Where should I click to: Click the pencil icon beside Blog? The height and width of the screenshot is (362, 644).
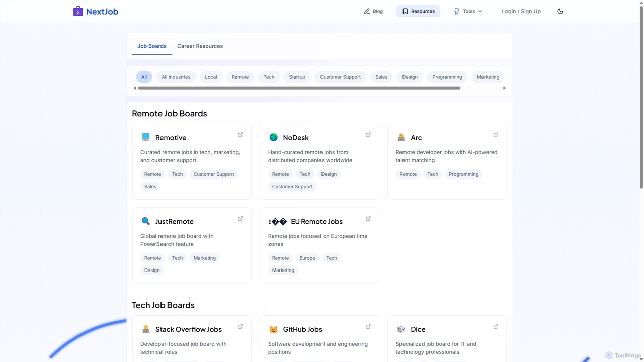tap(367, 11)
